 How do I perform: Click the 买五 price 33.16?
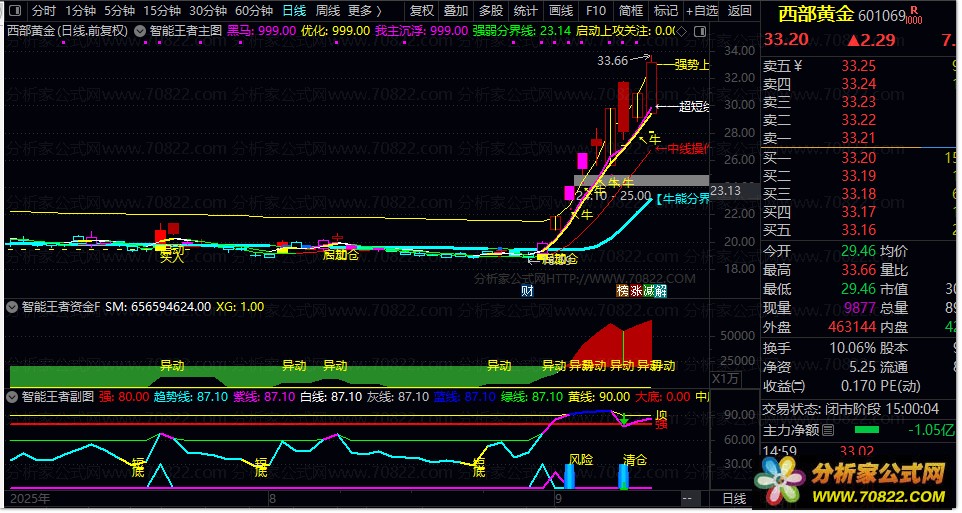858,230
